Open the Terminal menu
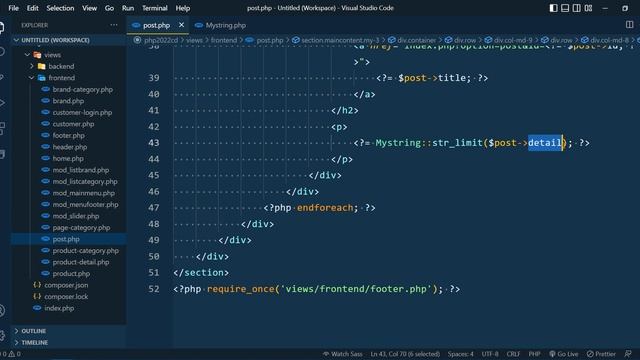640x360 pixels. [155, 8]
